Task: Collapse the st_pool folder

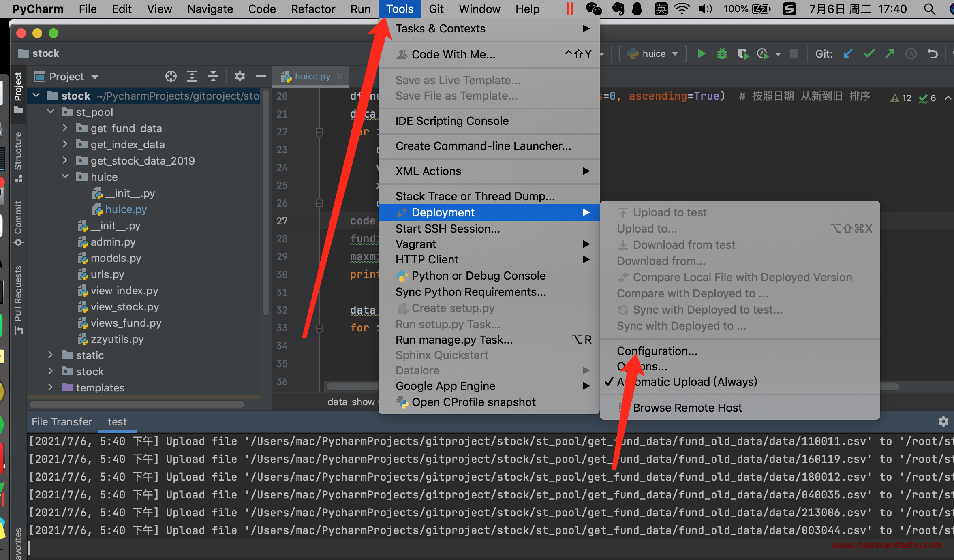Action: click(x=51, y=111)
